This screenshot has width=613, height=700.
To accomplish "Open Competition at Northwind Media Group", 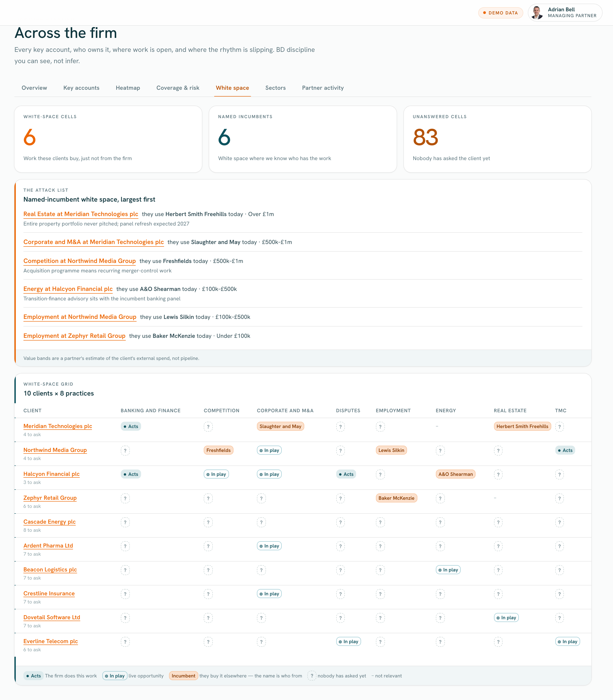I will tap(79, 261).
